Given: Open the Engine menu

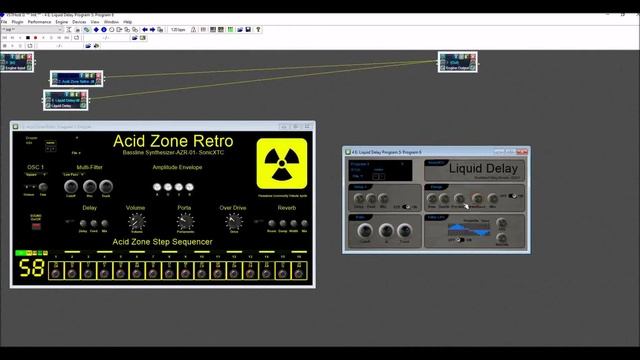Looking at the screenshot, I should 62,22.
